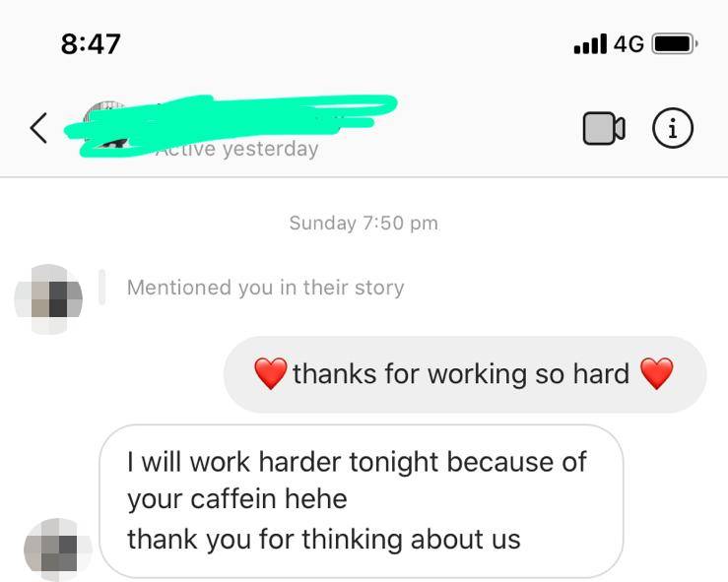This screenshot has width=728, height=582.
Task: Tap the right red heart emoji
Action: pos(656,373)
